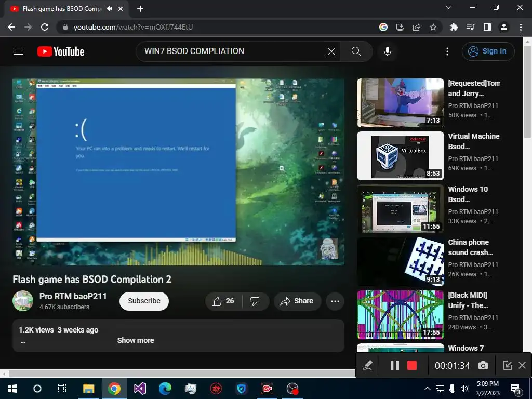Clear the search box with the X
This screenshot has height=399, width=532.
[x=331, y=51]
